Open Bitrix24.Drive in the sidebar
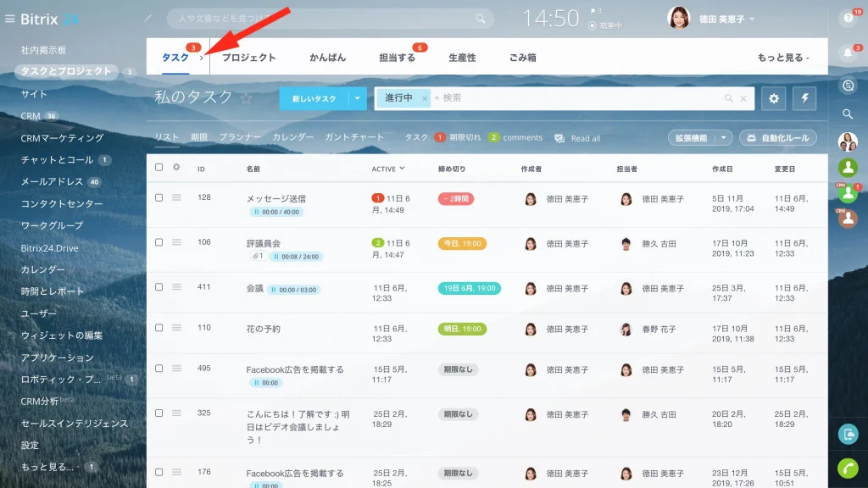Screen dimensions: 868x488 (49, 248)
